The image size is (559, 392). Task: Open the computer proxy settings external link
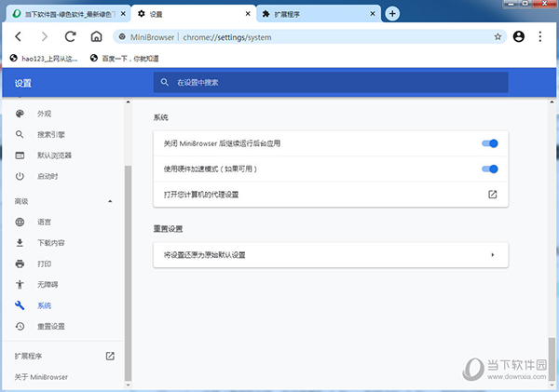click(492, 195)
